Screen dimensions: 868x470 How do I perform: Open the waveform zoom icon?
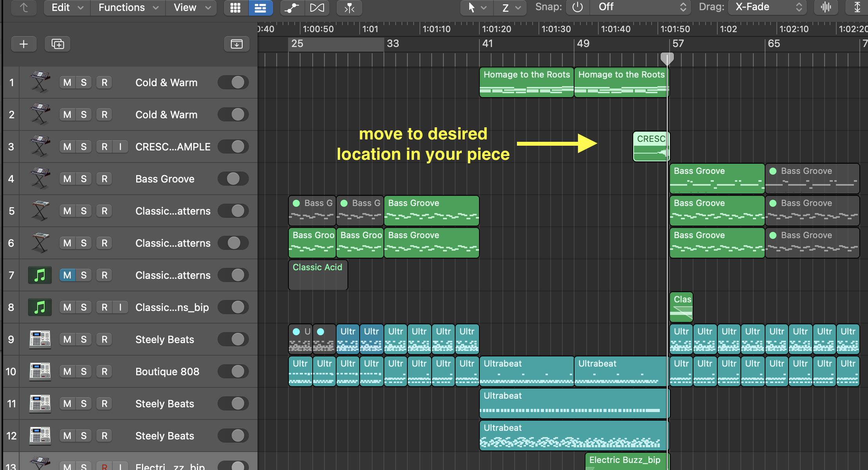click(826, 7)
